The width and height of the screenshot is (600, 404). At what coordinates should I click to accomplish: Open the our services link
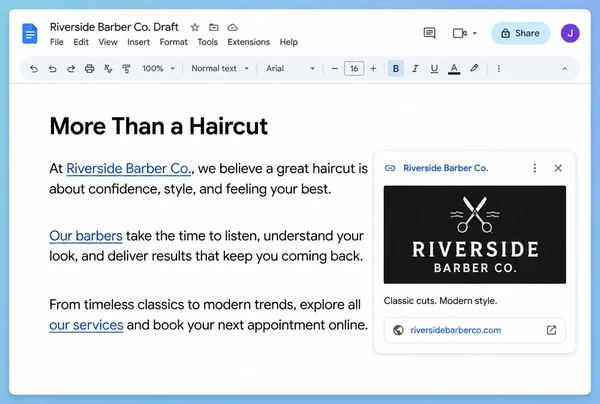pyautogui.click(x=86, y=325)
